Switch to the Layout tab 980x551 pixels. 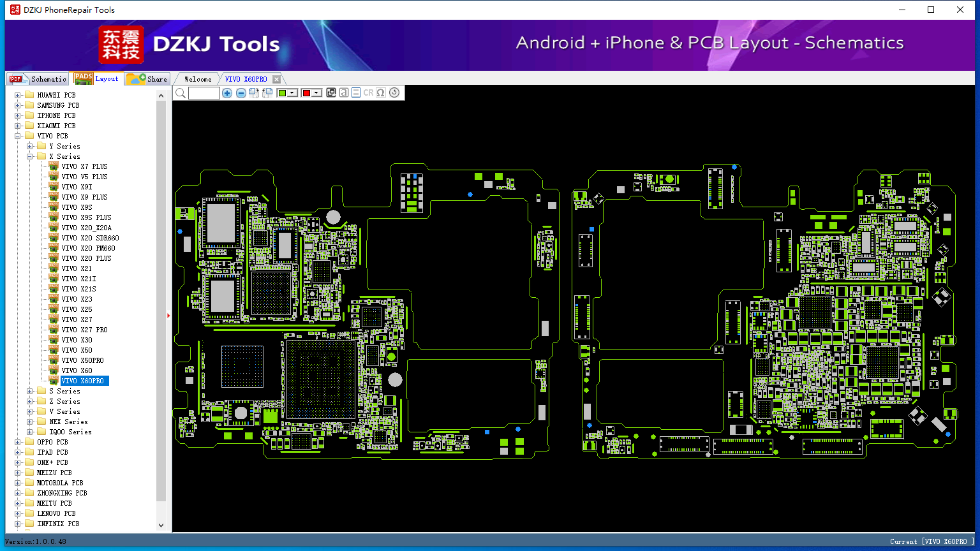[96, 78]
